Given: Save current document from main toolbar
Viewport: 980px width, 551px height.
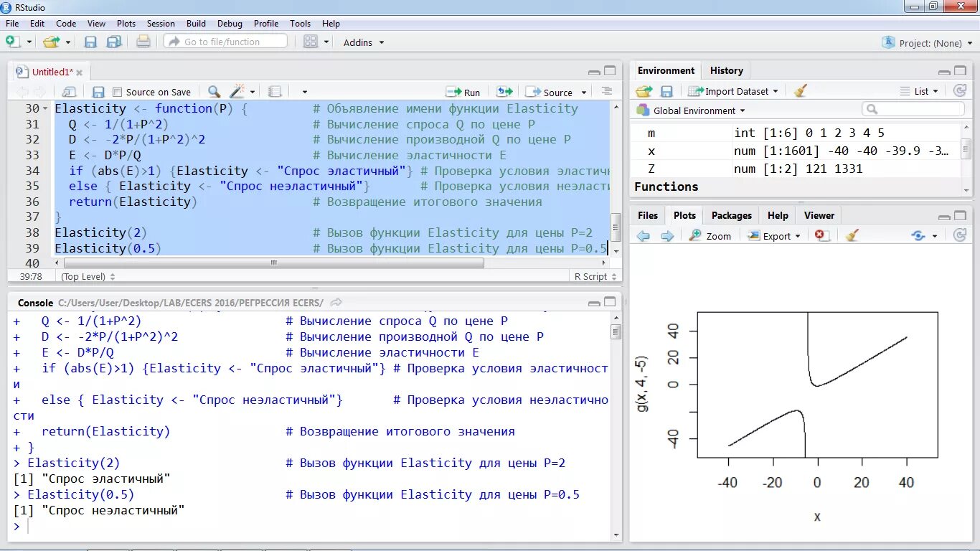Looking at the screenshot, I should [90, 42].
